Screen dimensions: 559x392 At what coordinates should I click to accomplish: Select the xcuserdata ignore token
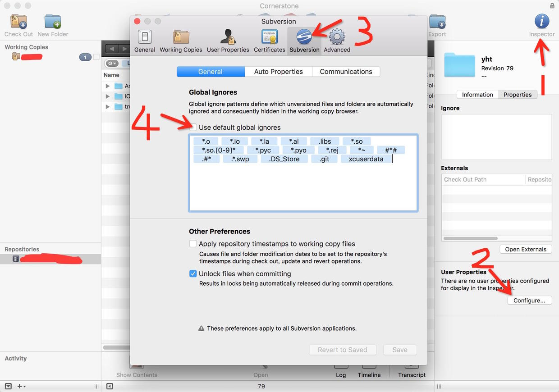pyautogui.click(x=365, y=159)
